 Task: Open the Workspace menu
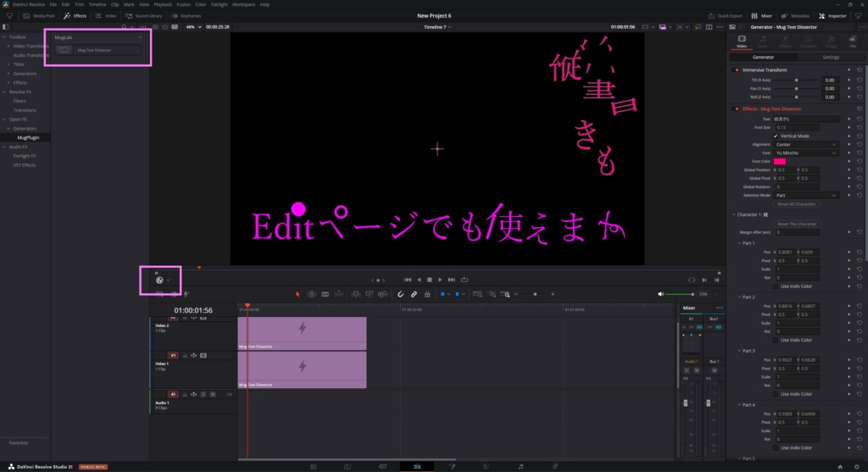tap(243, 4)
